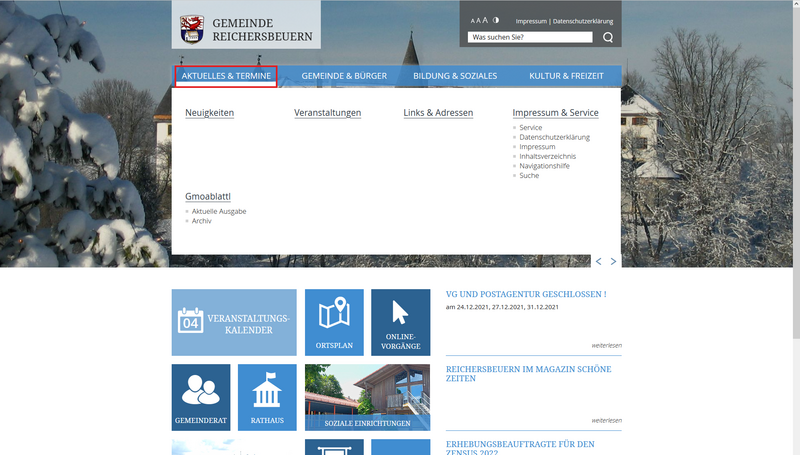This screenshot has width=800, height=455.
Task: Select the smallest font size A
Action: click(472, 21)
